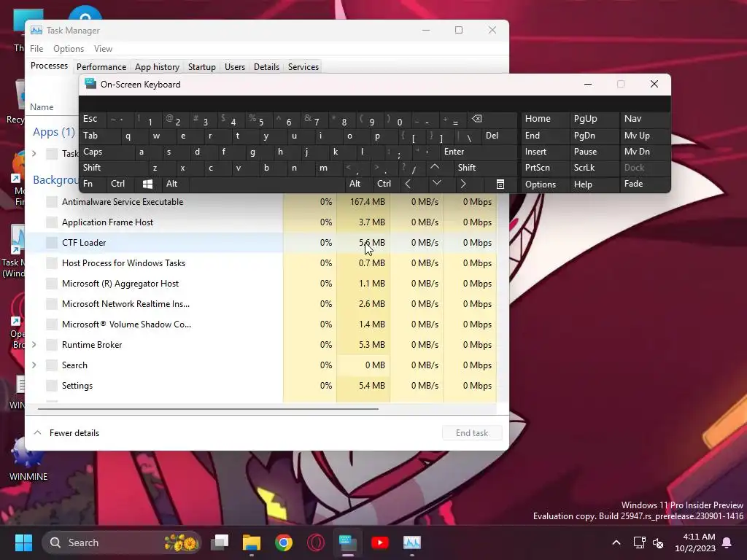Viewport: 747px width, 560px height.
Task: Open File Explorer from taskbar
Action: (x=252, y=542)
